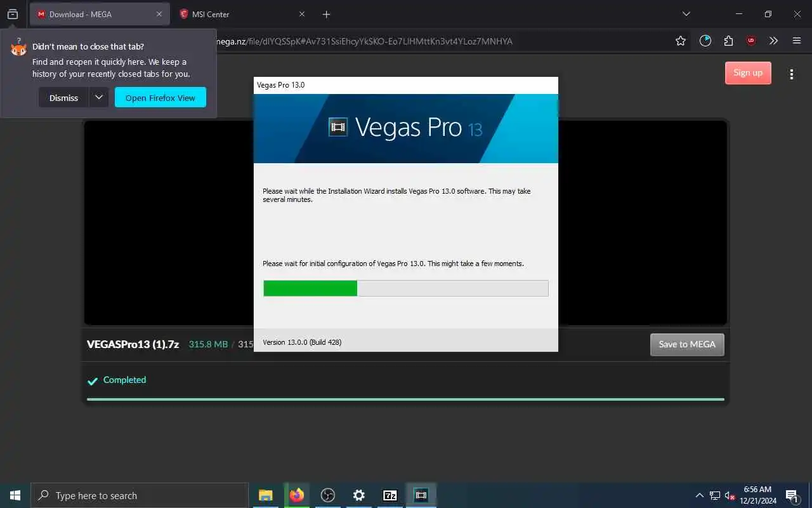The image size is (812, 508).
Task: Open a new browser tab
Action: 326,14
